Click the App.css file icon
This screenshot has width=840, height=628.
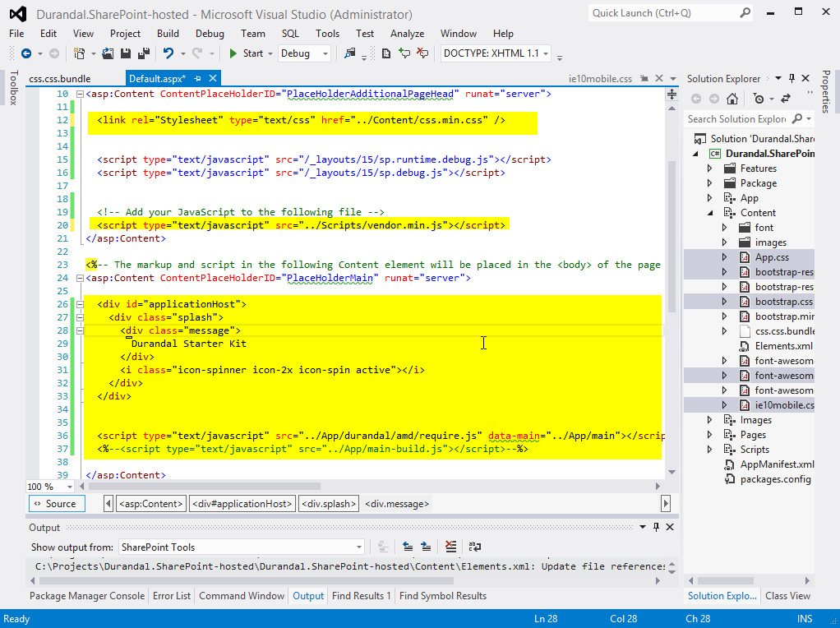point(744,257)
